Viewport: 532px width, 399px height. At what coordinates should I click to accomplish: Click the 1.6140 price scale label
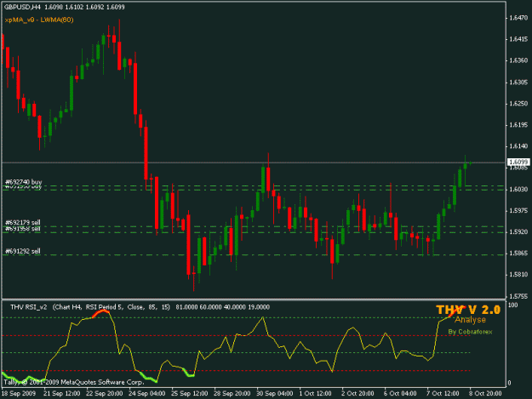(518, 146)
